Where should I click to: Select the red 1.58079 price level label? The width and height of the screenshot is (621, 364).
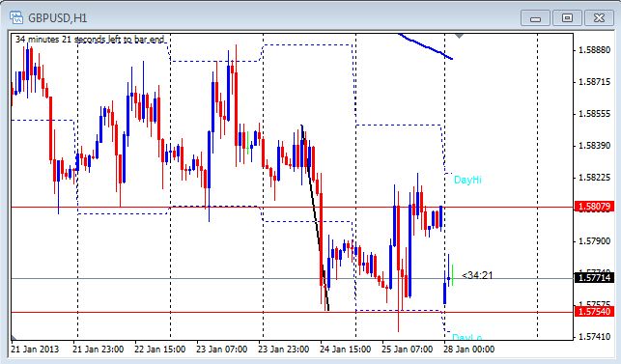(x=594, y=207)
